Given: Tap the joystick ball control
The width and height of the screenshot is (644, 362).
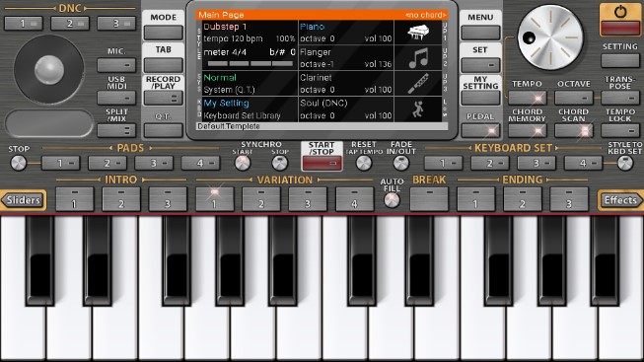Looking at the screenshot, I should coord(49,69).
